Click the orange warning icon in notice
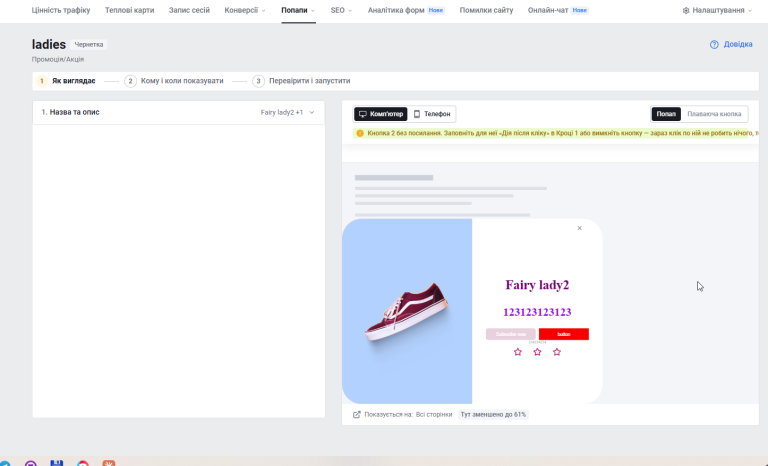 (360, 133)
